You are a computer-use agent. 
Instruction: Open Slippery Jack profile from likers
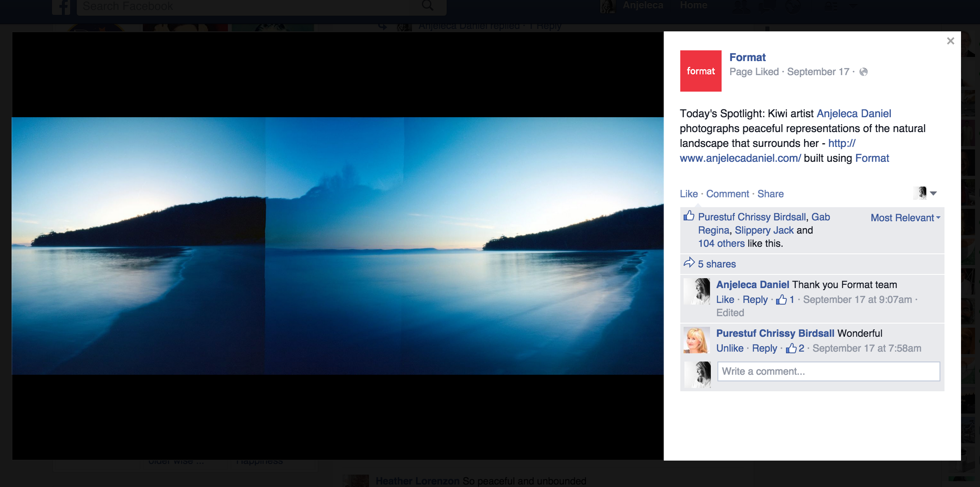(x=764, y=230)
